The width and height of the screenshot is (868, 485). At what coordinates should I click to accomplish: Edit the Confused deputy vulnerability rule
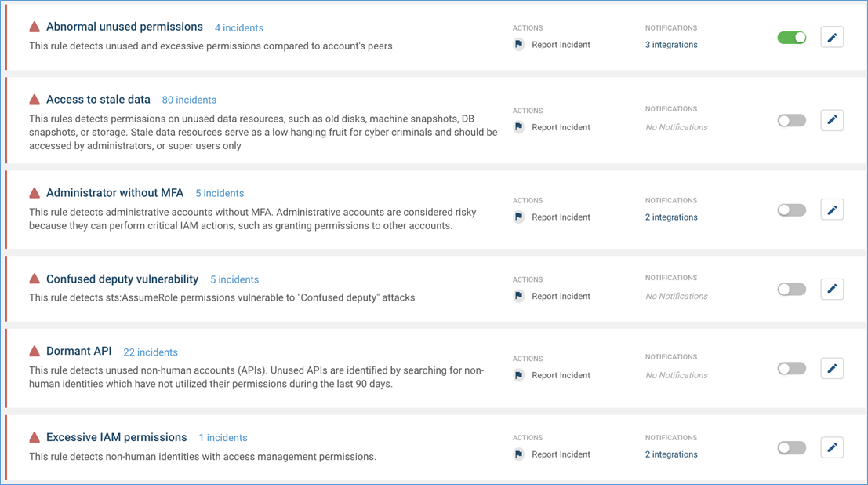point(831,289)
